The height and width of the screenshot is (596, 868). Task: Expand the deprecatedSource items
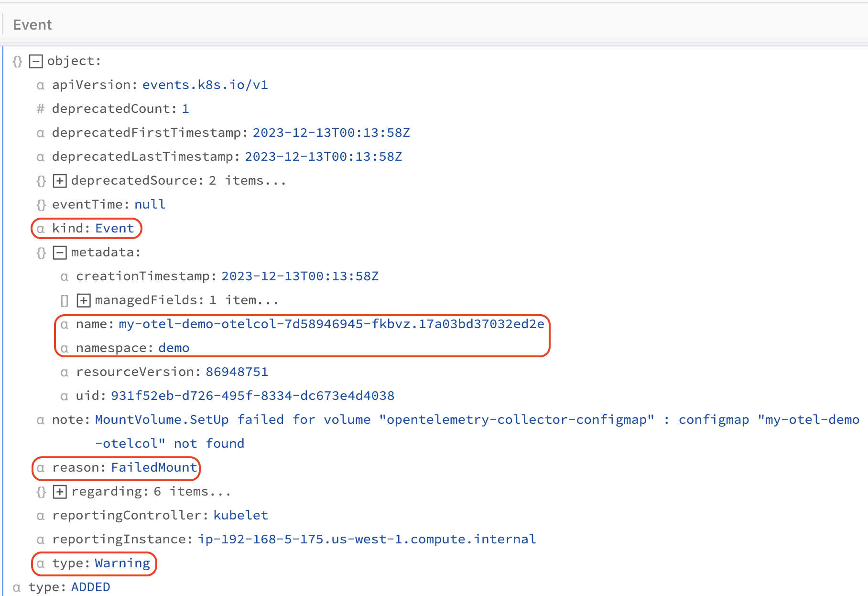click(x=60, y=181)
